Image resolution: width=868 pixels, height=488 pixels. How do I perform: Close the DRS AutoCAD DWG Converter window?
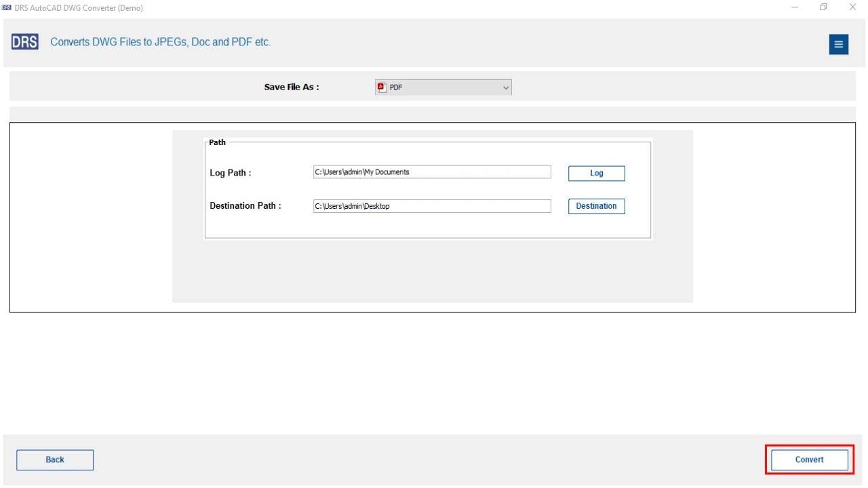pyautogui.click(x=852, y=7)
